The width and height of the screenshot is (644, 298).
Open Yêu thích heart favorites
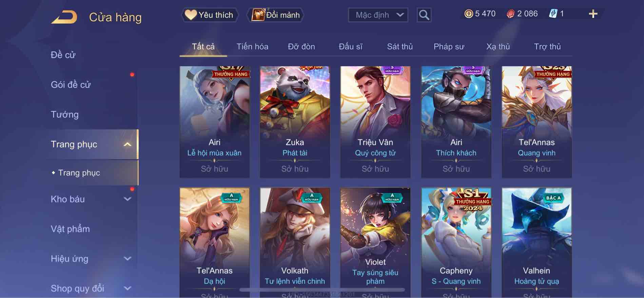209,15
